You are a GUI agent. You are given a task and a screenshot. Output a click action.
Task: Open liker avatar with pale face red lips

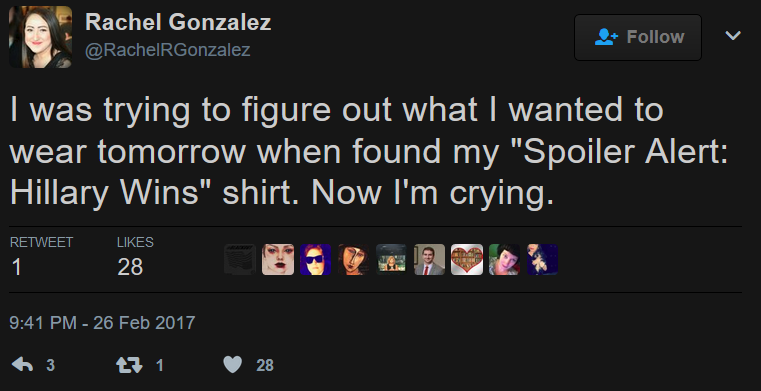[278, 260]
